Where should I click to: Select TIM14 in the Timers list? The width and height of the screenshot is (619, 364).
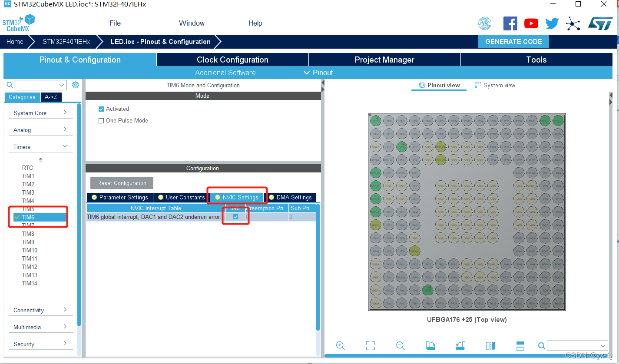(30, 283)
